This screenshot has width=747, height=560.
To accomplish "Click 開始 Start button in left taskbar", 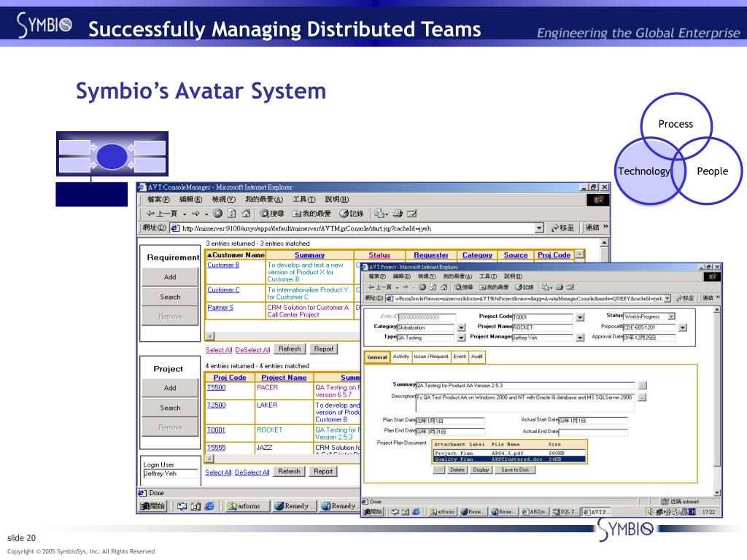I will tap(152, 506).
